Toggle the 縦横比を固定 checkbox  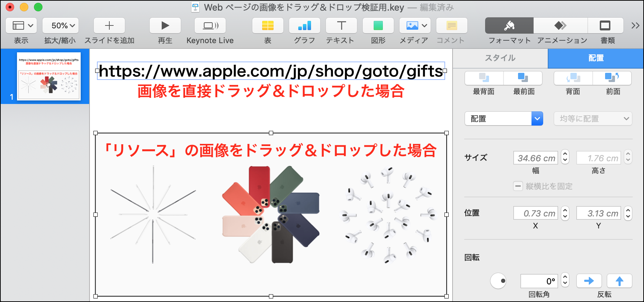pyautogui.click(x=518, y=186)
